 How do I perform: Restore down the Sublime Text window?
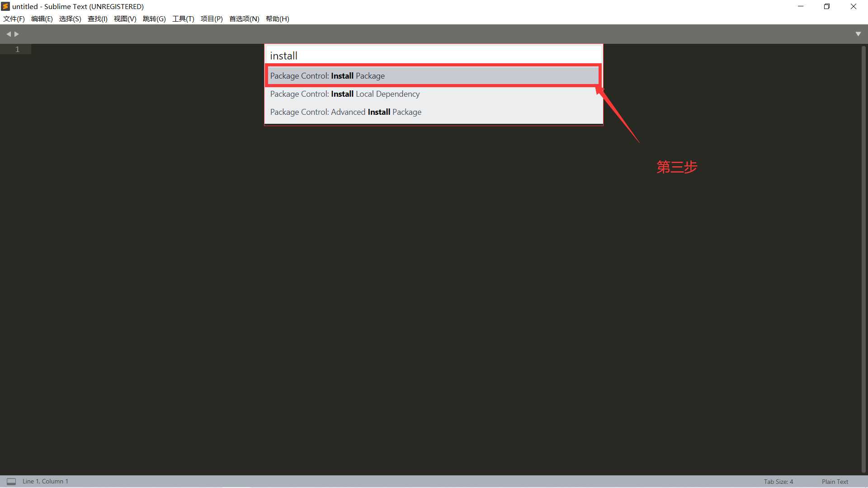point(827,6)
